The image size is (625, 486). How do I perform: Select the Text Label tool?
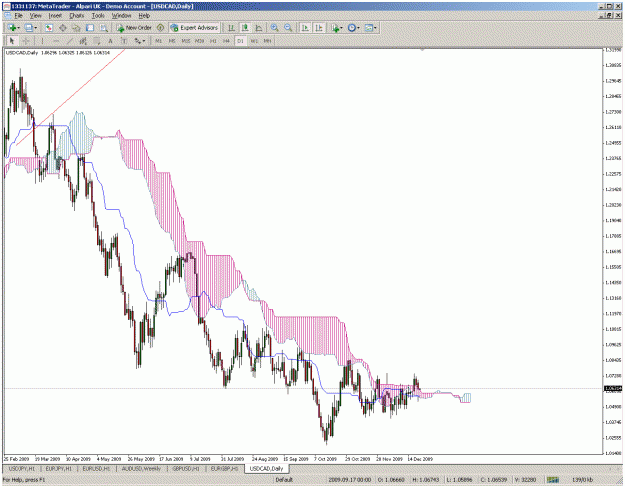point(124,41)
